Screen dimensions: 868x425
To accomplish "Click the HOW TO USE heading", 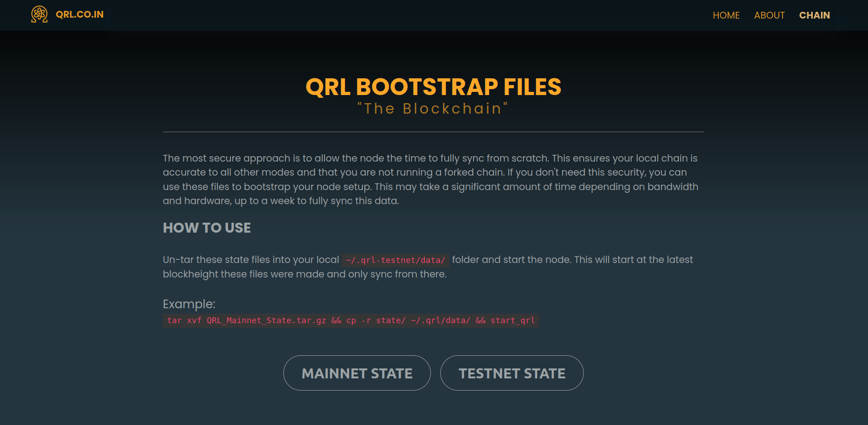I will [x=207, y=228].
